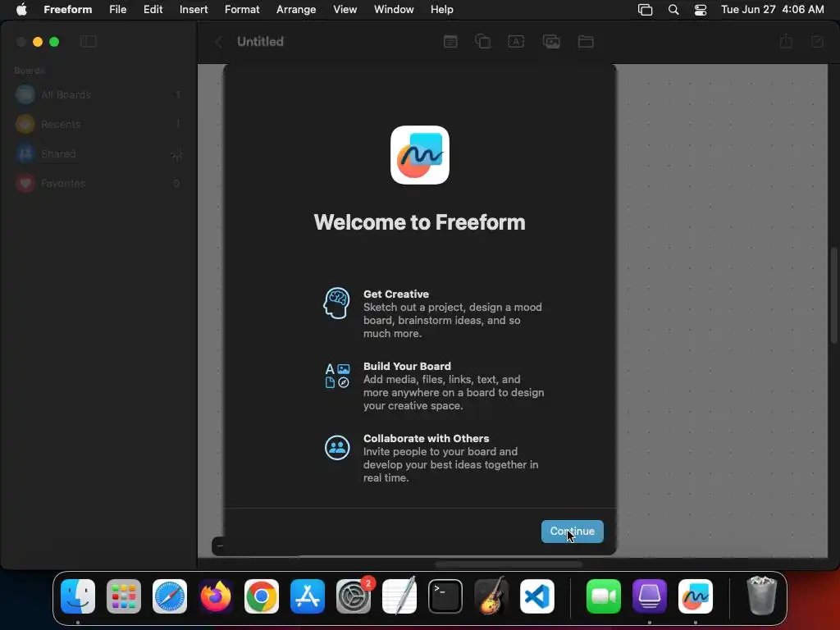
Task: Open the shapes tool in toolbar
Action: 482,41
